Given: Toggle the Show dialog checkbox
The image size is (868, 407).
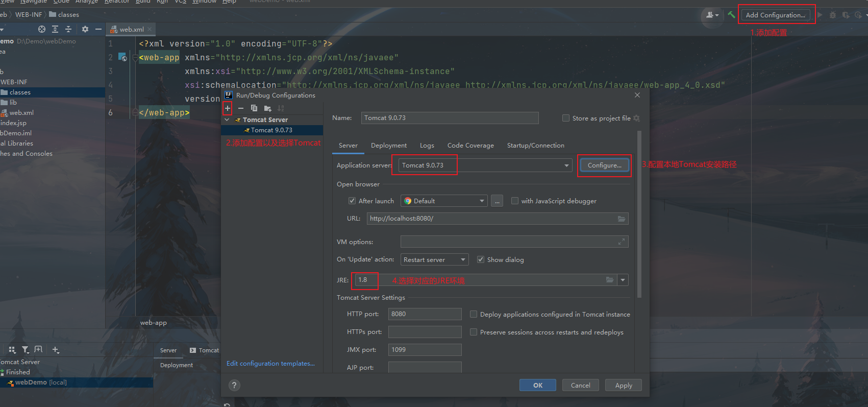Looking at the screenshot, I should pos(481,259).
